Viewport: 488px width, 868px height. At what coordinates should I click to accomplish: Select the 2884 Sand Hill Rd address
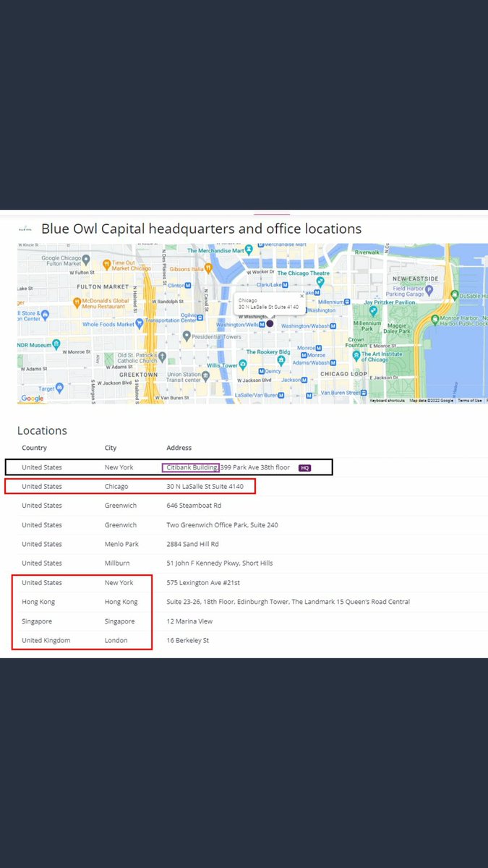[192, 544]
